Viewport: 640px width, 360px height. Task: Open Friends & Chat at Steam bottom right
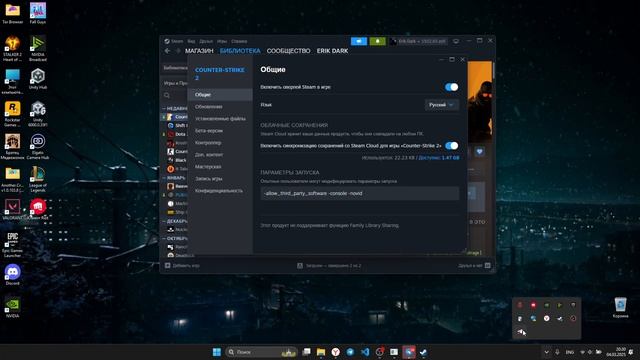pos(474,266)
